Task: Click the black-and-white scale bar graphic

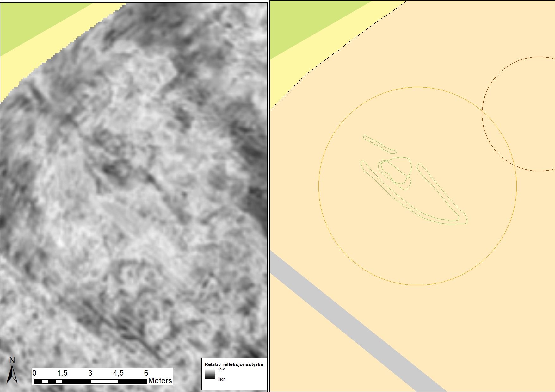Action: [90, 381]
